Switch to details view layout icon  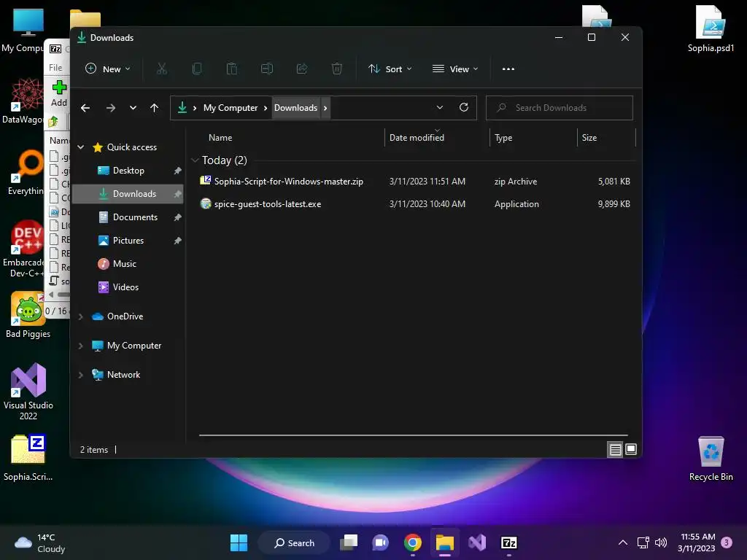615,449
